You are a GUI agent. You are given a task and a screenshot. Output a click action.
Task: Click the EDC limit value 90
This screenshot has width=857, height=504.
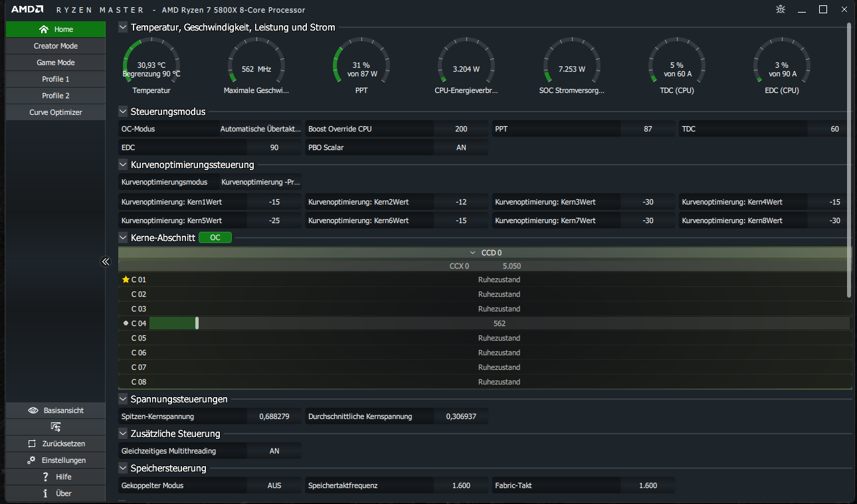274,147
